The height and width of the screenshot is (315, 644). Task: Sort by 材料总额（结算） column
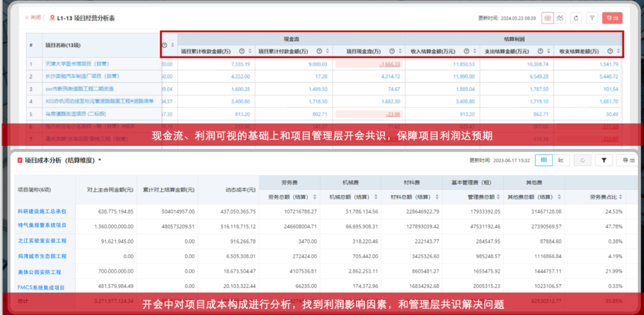tap(437, 197)
